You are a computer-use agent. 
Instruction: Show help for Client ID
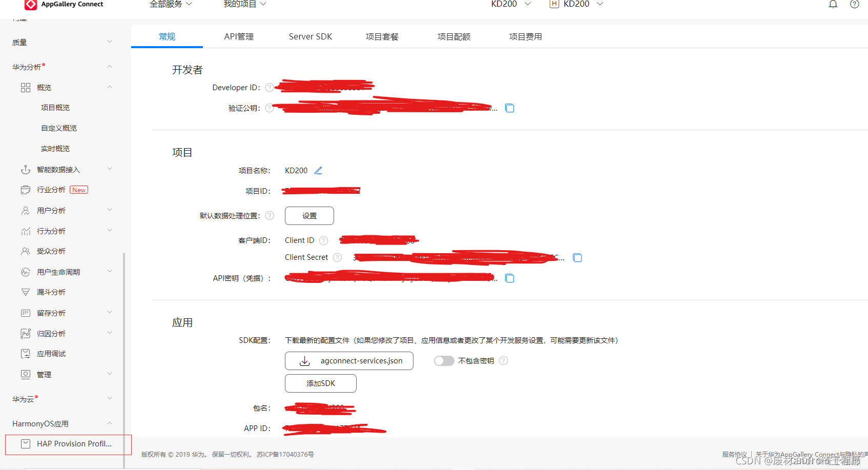[x=323, y=240]
